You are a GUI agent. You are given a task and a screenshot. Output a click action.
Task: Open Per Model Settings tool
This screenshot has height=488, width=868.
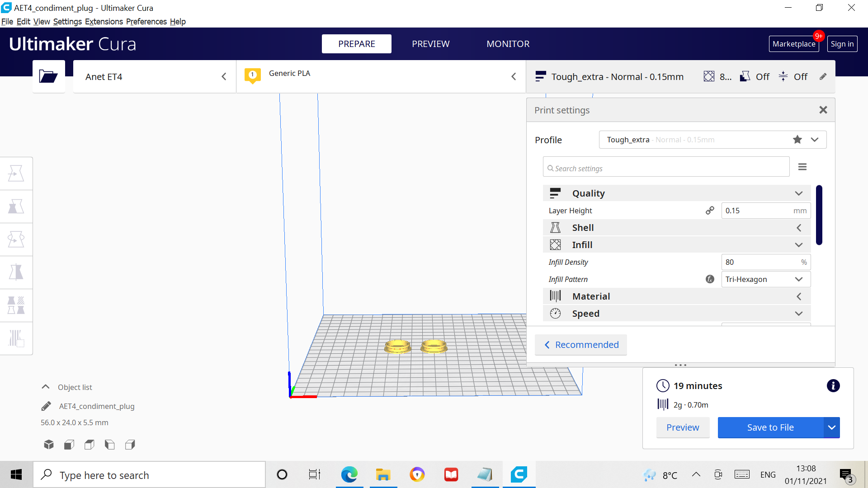pos(16,305)
